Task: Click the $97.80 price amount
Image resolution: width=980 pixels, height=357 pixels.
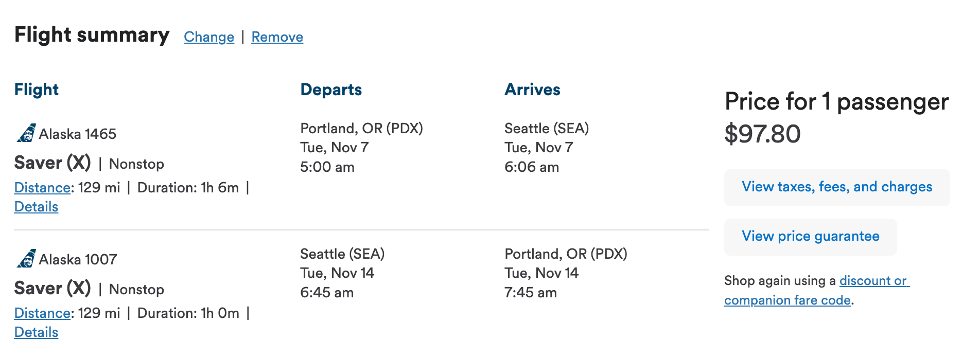Action: (762, 134)
